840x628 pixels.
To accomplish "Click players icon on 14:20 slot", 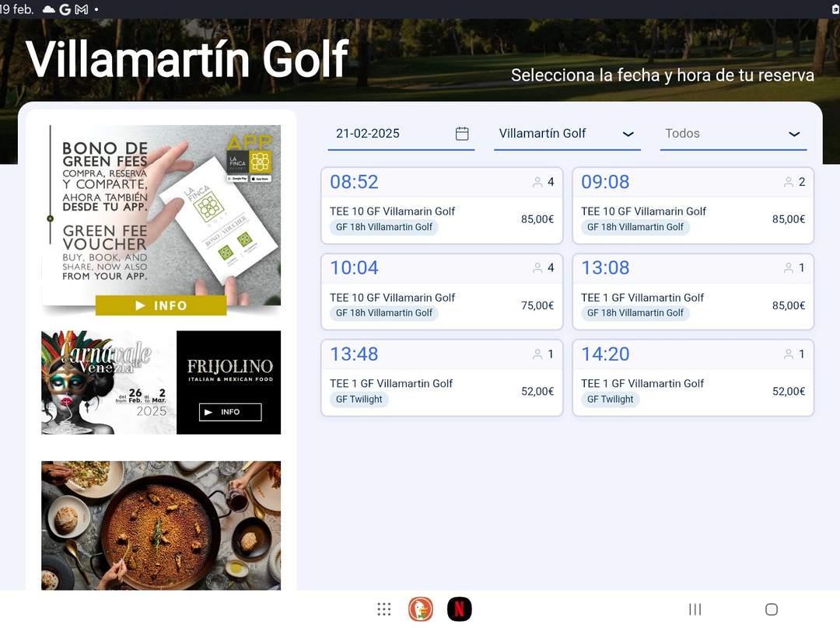I will pos(789,354).
